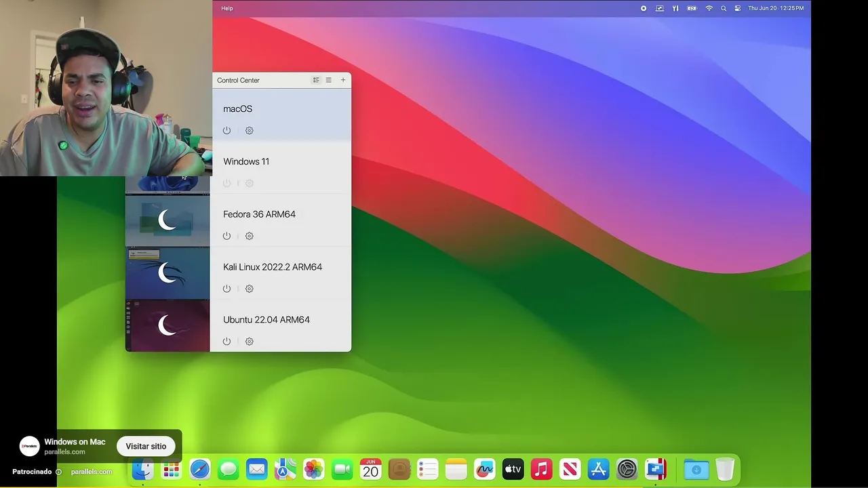
Task: Click the Windows on Mac ad title
Action: pos(75,442)
